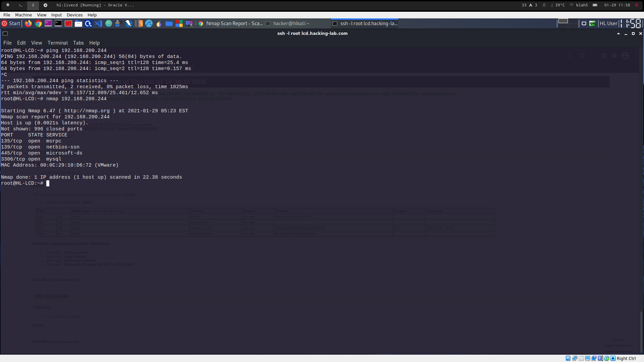Screen dimensions: 644x362
Task: Toggle notification bell in top bar
Action: [x=544, y=5]
